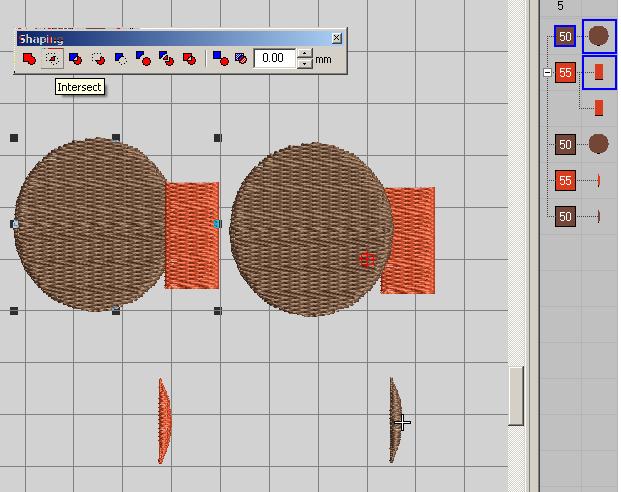Click the 0.00 mm overlap field
621x492 pixels.
click(x=274, y=59)
